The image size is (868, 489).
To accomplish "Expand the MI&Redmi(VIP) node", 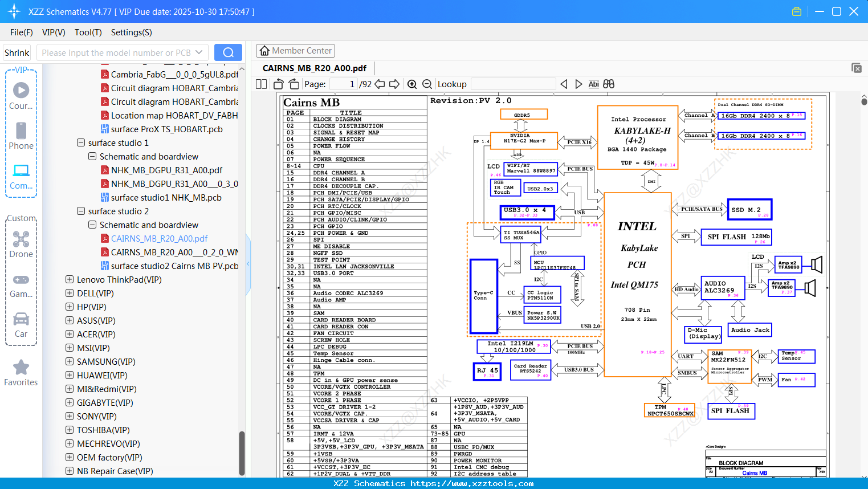I will pyautogui.click(x=70, y=389).
